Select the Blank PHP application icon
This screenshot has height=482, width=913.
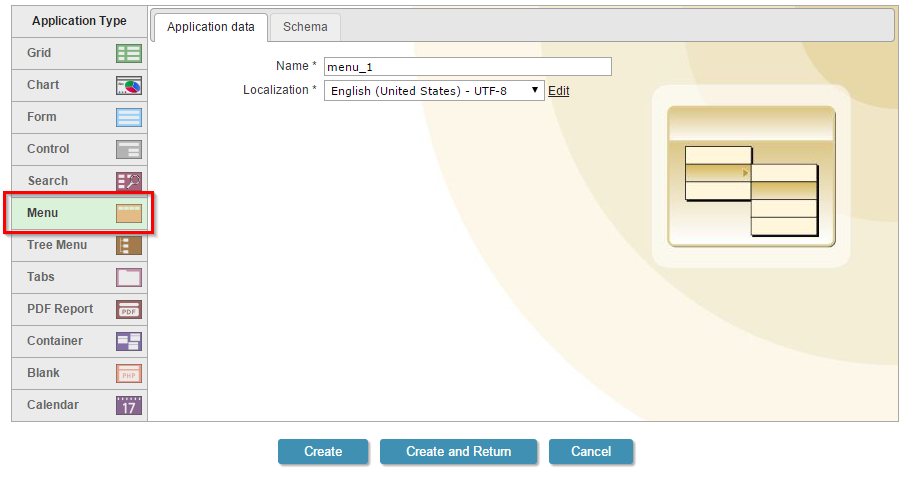[128, 373]
